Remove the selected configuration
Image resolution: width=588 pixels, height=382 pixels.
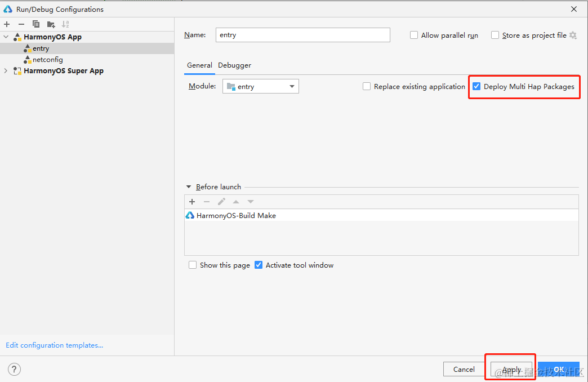point(21,24)
